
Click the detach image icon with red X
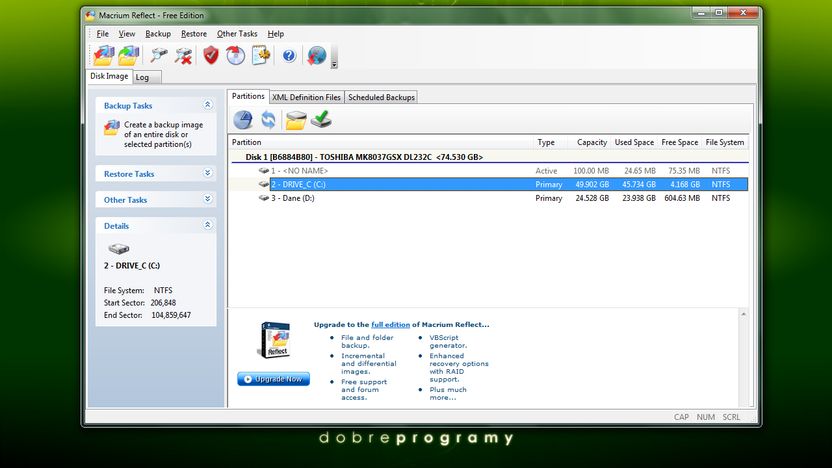(183, 55)
